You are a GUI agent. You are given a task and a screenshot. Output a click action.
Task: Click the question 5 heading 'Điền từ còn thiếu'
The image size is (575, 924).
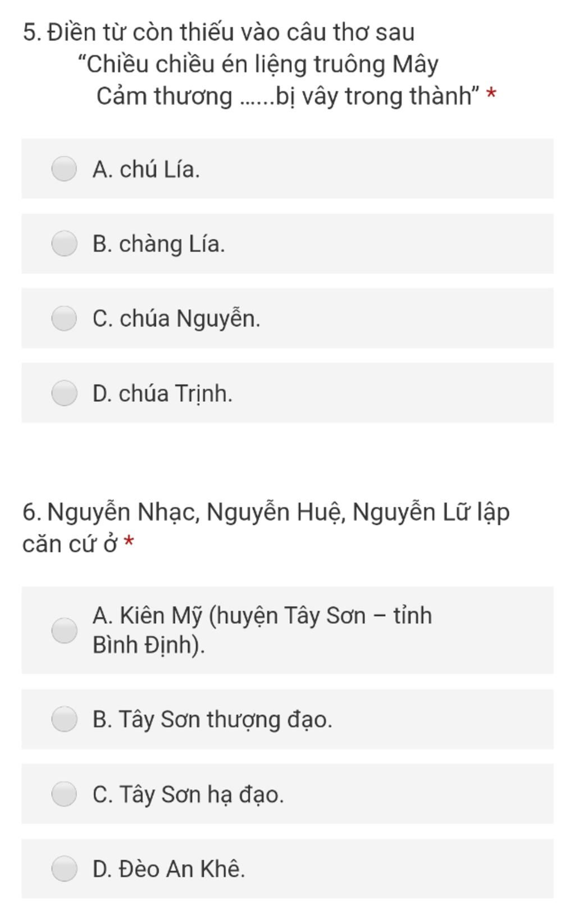[219, 33]
